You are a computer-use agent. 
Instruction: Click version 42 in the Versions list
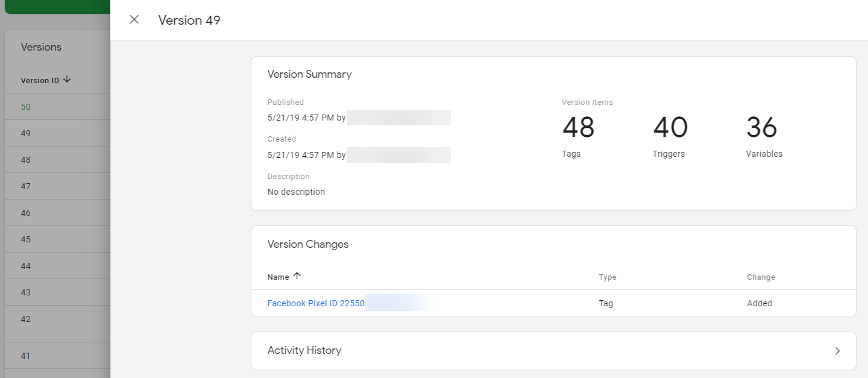(x=26, y=319)
